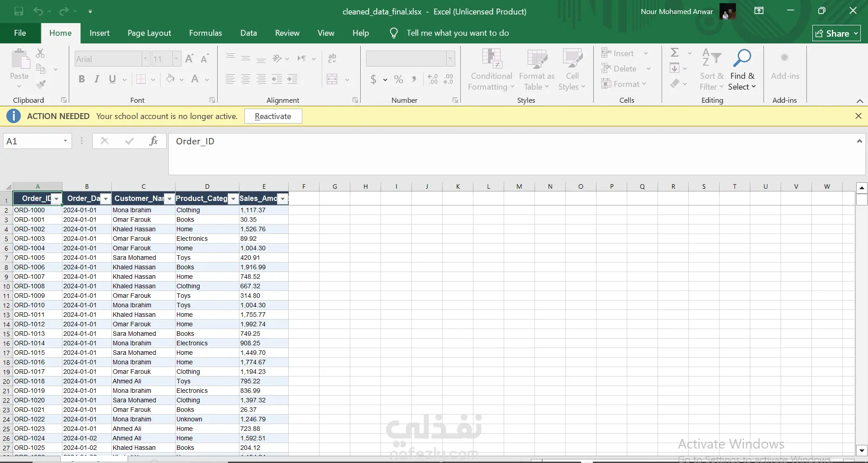Open Format as Table gallery
Image resolution: width=868 pixels, height=463 pixels.
[537, 69]
